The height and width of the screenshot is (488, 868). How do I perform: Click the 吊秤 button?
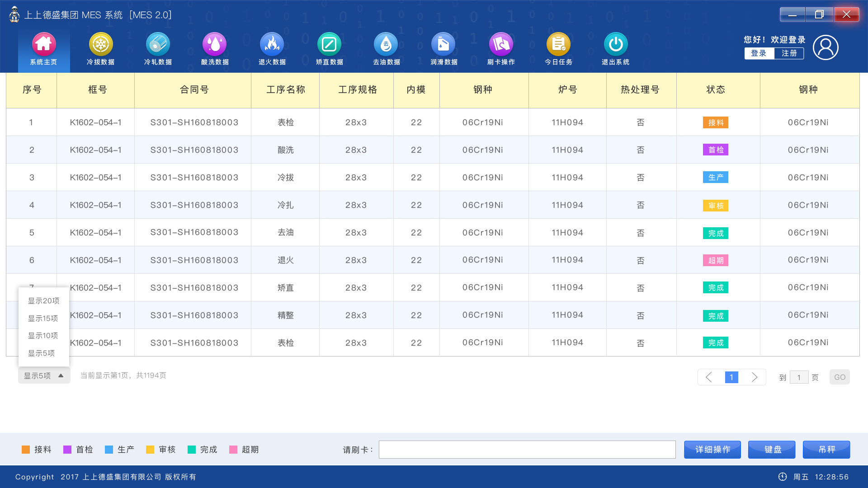click(826, 450)
